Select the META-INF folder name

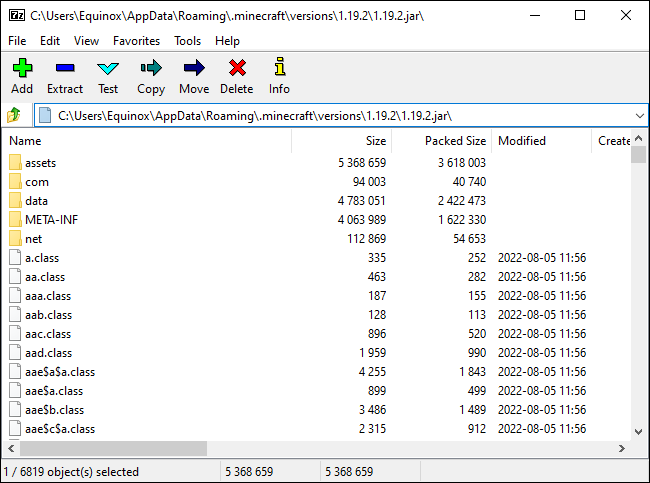(x=51, y=220)
